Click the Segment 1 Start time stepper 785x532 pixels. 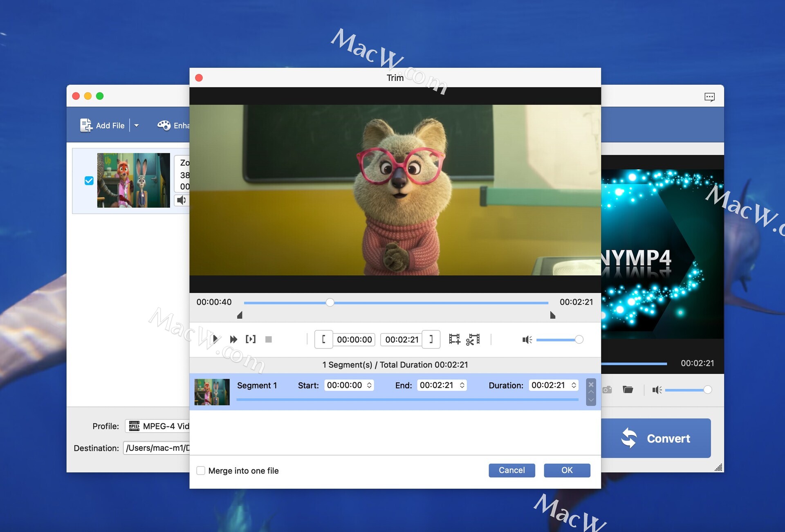369,385
